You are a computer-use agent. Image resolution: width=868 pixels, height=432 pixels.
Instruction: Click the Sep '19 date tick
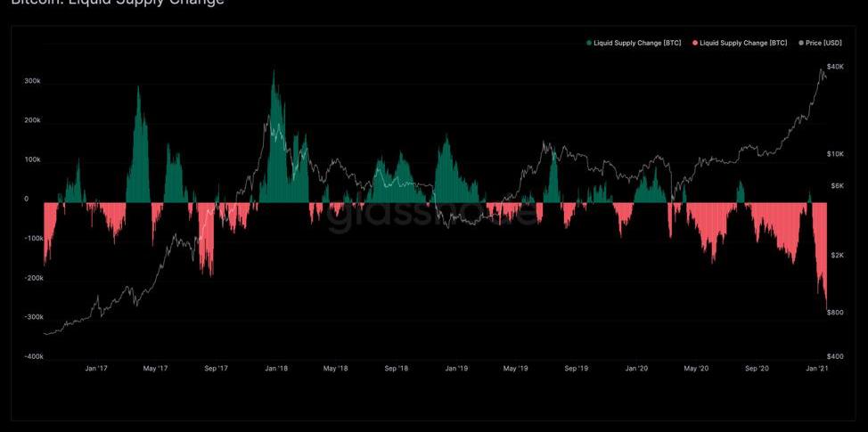pos(576,368)
